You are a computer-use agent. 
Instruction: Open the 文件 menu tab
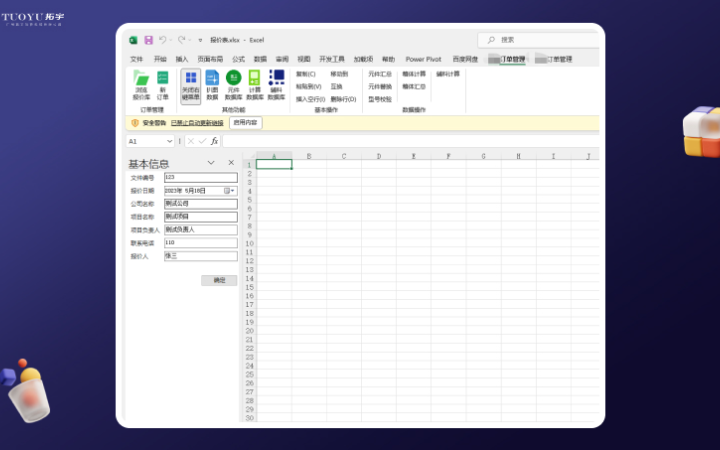[136, 59]
